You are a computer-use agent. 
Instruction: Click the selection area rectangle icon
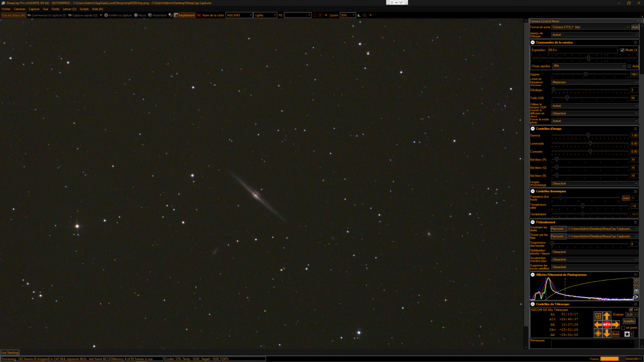[315, 15]
